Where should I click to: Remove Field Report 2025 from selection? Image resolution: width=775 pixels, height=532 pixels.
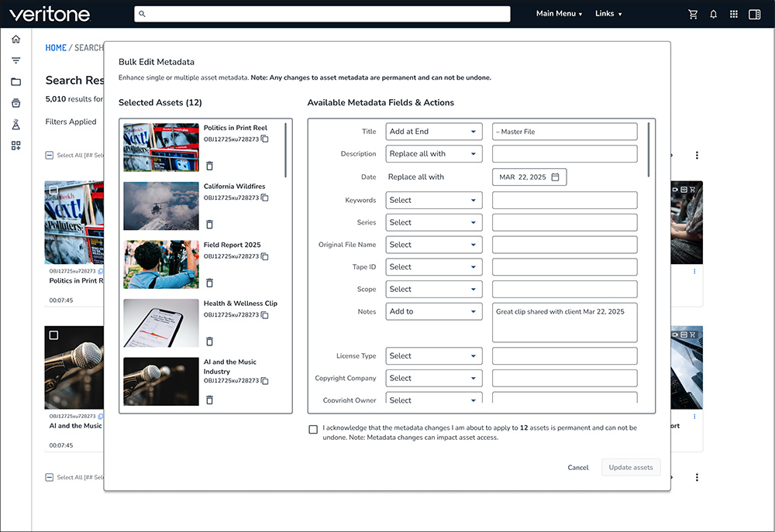coord(209,283)
